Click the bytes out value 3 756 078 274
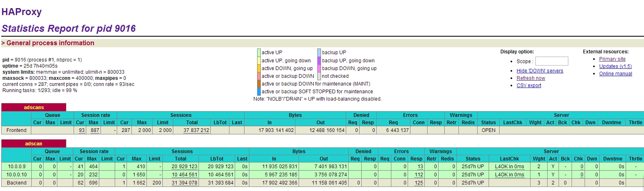The image size is (644, 191). [x=330, y=175]
